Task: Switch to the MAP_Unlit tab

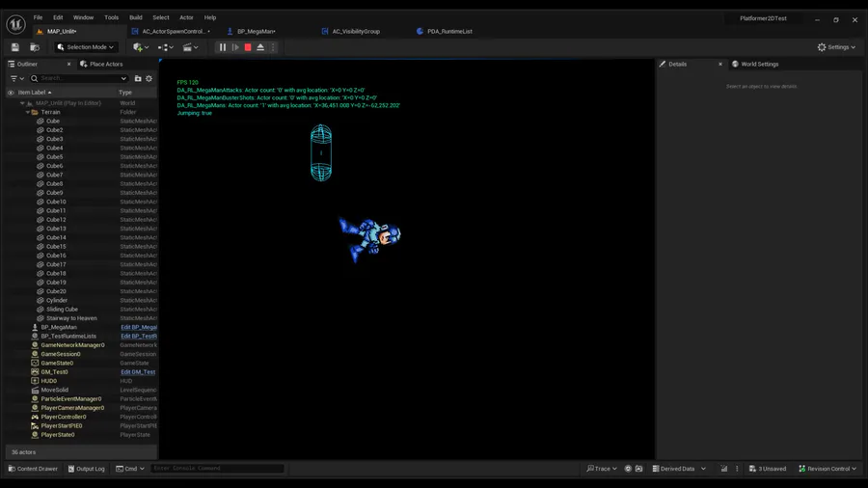Action: (62, 32)
